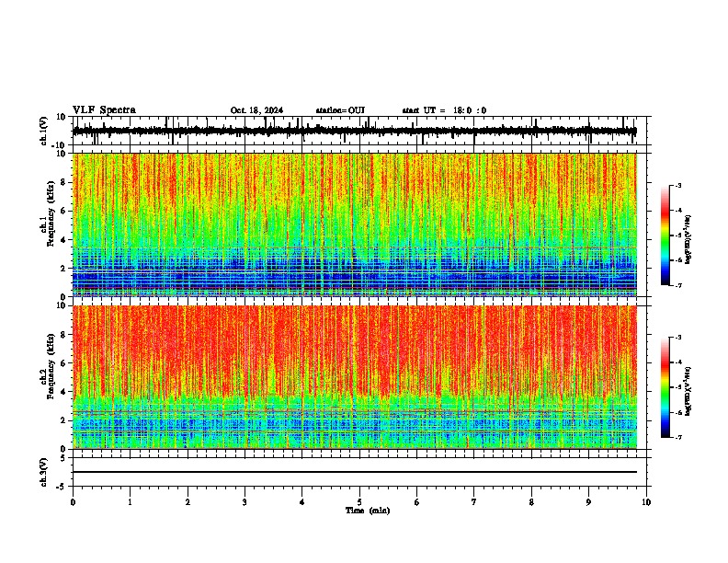
Task: Click the ch.2 spectrogram color scale bar
Action: click(x=665, y=387)
